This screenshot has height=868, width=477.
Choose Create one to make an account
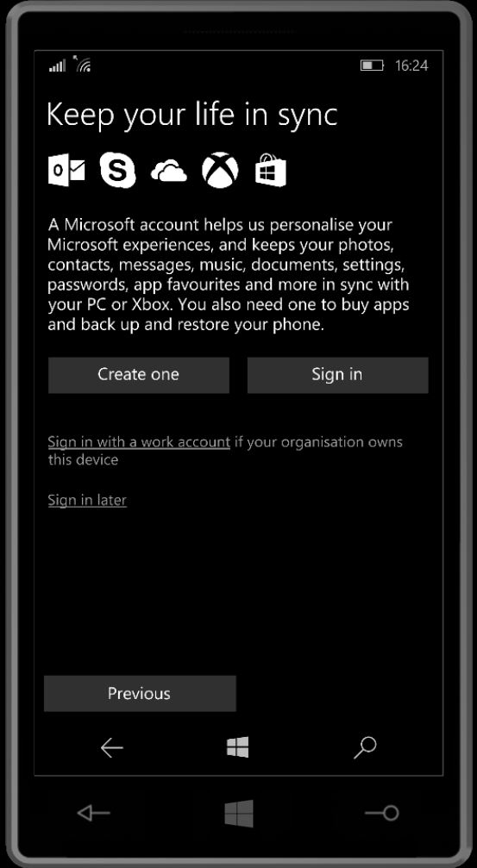click(139, 375)
